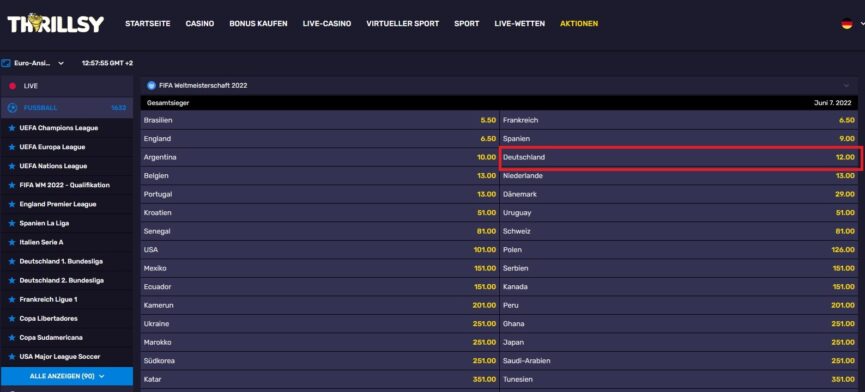Click the Thrillsy logo
Screen dimensions: 865x392
pyautogui.click(x=56, y=23)
